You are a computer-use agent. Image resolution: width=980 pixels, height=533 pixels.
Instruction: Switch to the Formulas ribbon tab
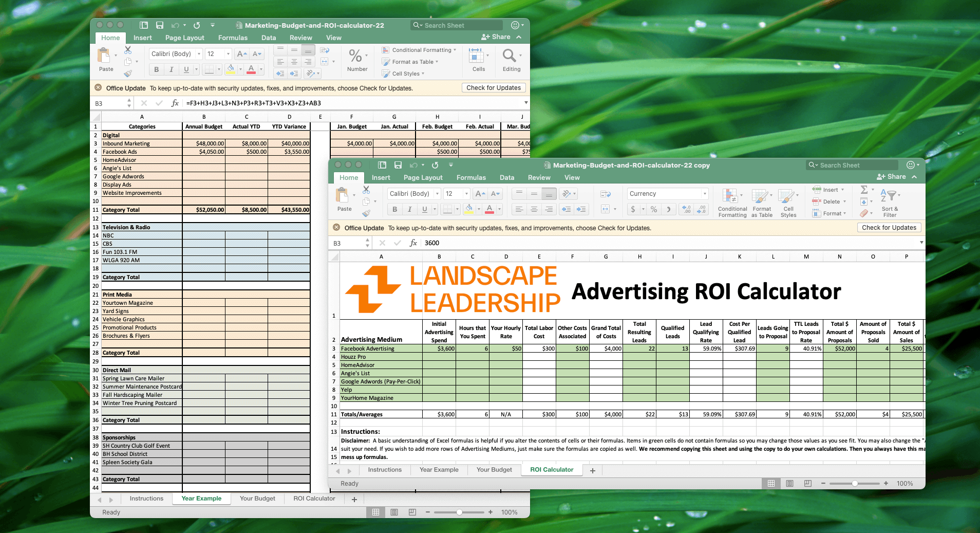(x=470, y=177)
